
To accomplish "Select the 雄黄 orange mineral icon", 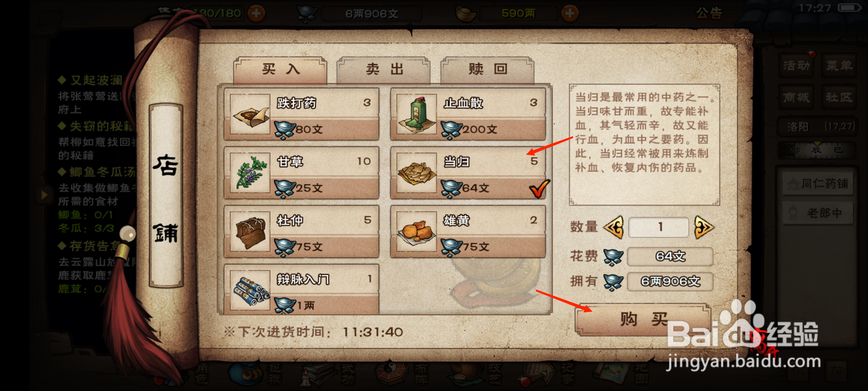I will (417, 231).
